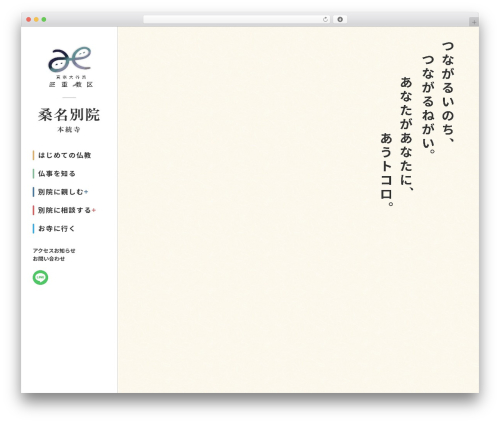Open 仏事を知る menu item
Viewport: 500px width, 423px height.
click(x=56, y=174)
